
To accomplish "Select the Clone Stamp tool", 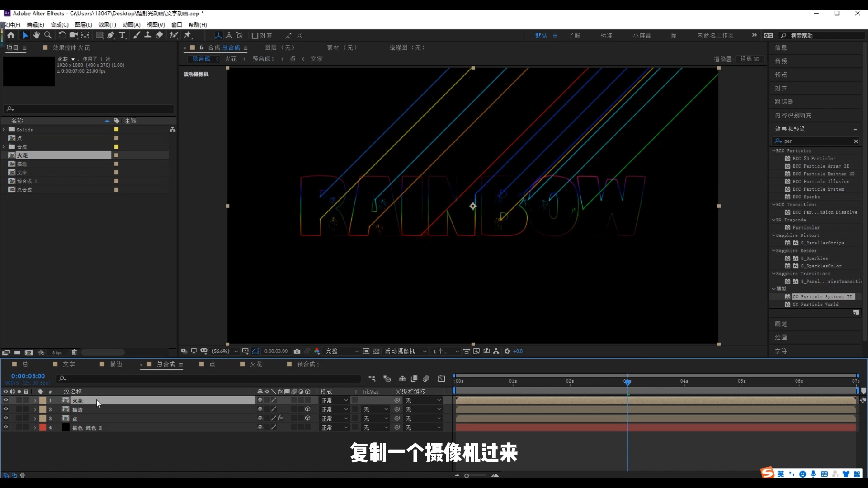I will pos(148,35).
